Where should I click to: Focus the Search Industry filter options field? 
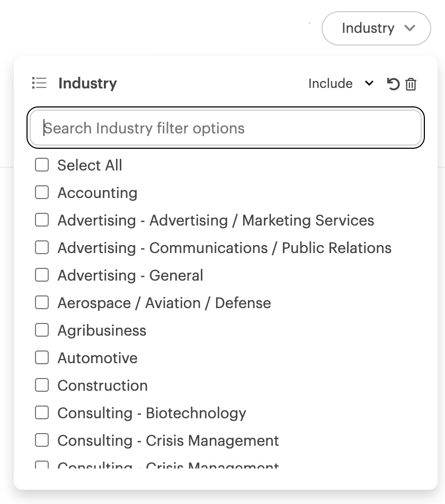tap(226, 128)
